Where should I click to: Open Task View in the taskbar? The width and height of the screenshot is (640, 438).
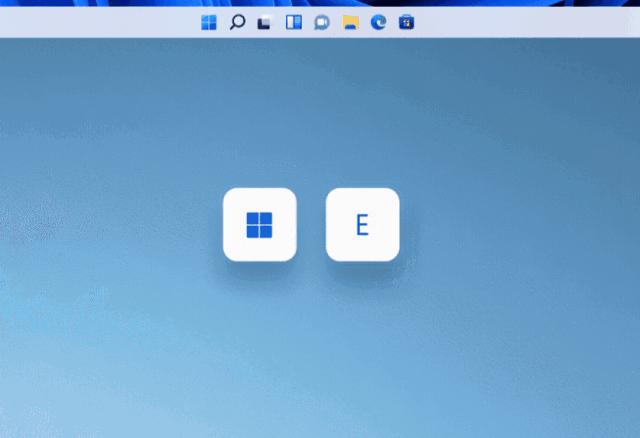(264, 22)
